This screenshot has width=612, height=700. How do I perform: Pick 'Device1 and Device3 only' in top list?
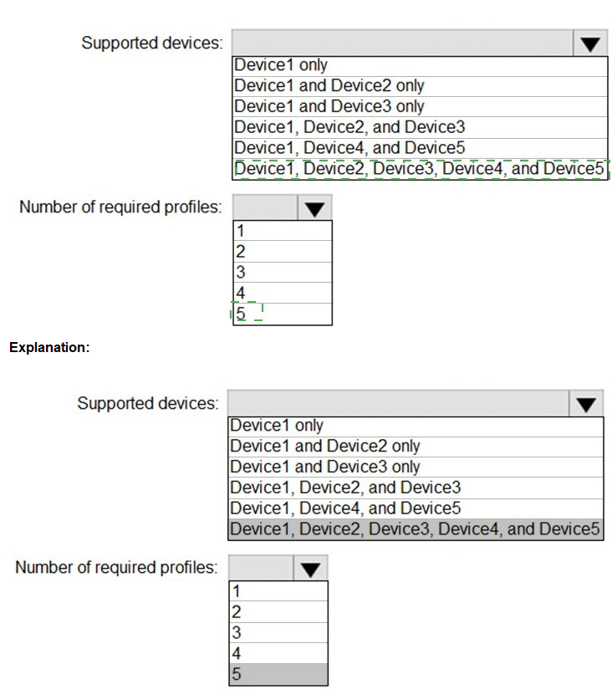(329, 106)
